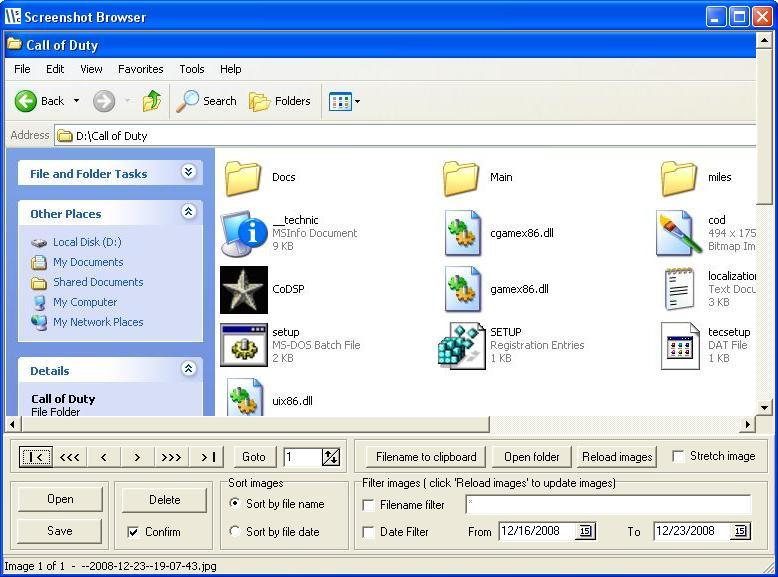Go to next image with single arrow
Viewport: 778px width, 577px height.
[137, 456]
